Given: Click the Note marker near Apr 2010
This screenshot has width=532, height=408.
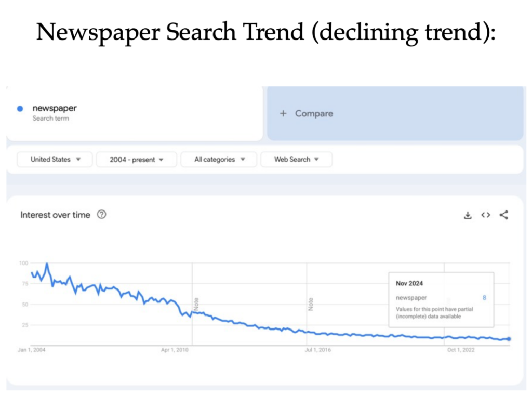Looking at the screenshot, I should point(196,304).
